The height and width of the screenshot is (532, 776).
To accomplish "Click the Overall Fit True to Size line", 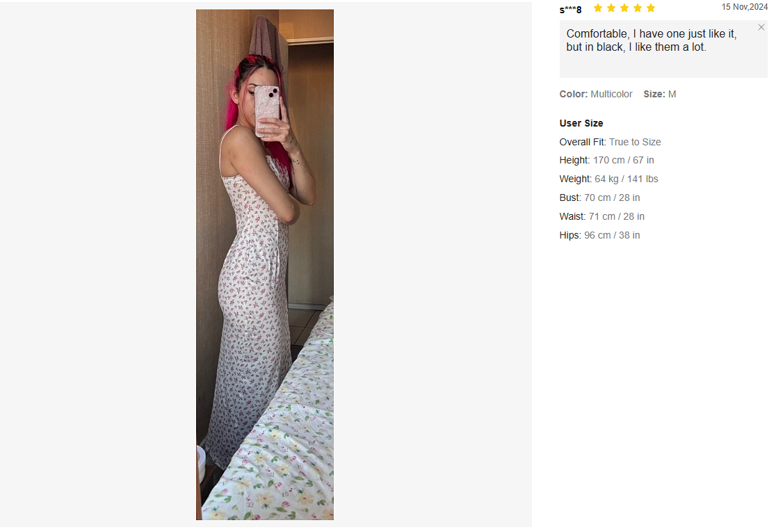I will pyautogui.click(x=610, y=142).
